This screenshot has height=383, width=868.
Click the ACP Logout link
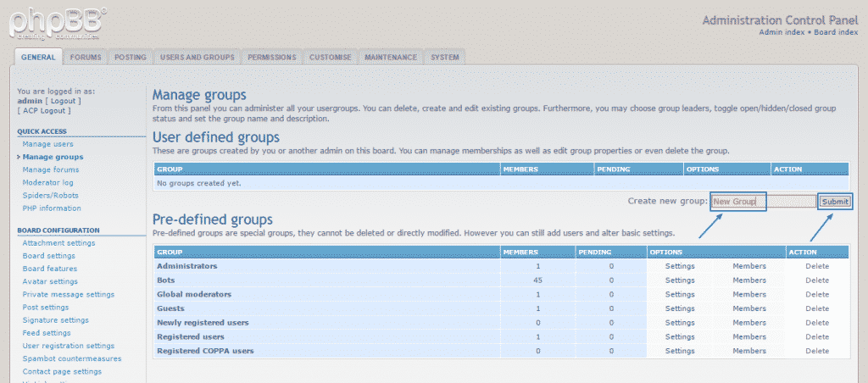[x=44, y=111]
